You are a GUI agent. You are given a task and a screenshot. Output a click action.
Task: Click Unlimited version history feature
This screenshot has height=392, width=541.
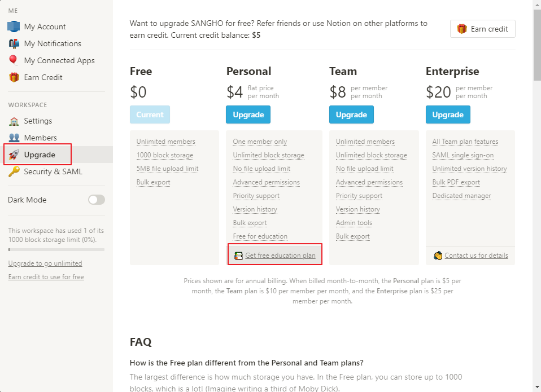(x=470, y=169)
